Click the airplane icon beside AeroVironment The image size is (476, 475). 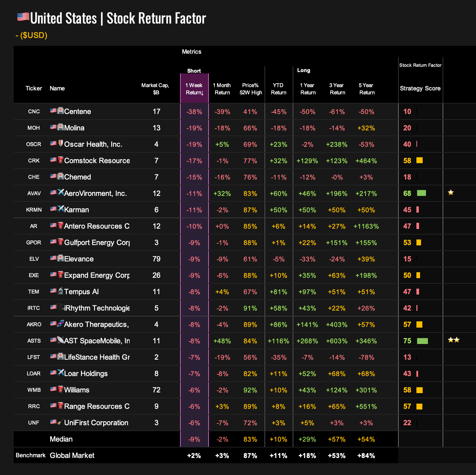(x=61, y=192)
